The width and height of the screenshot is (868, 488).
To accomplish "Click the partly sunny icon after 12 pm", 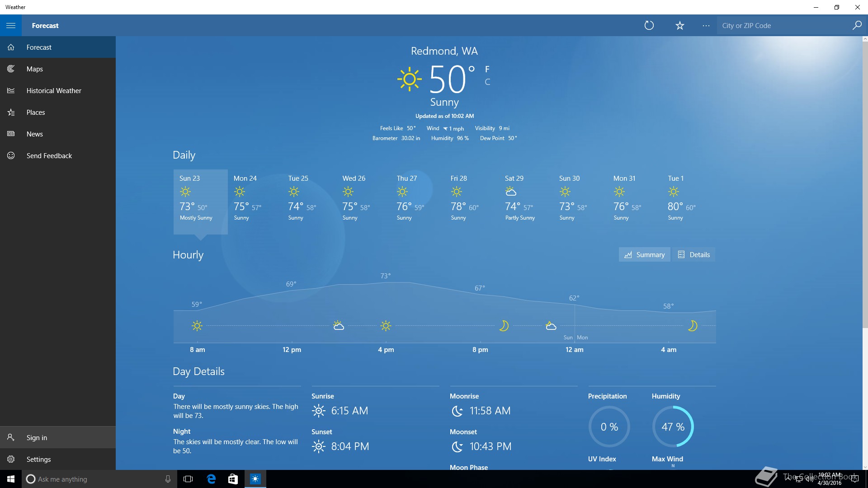I will tap(338, 325).
